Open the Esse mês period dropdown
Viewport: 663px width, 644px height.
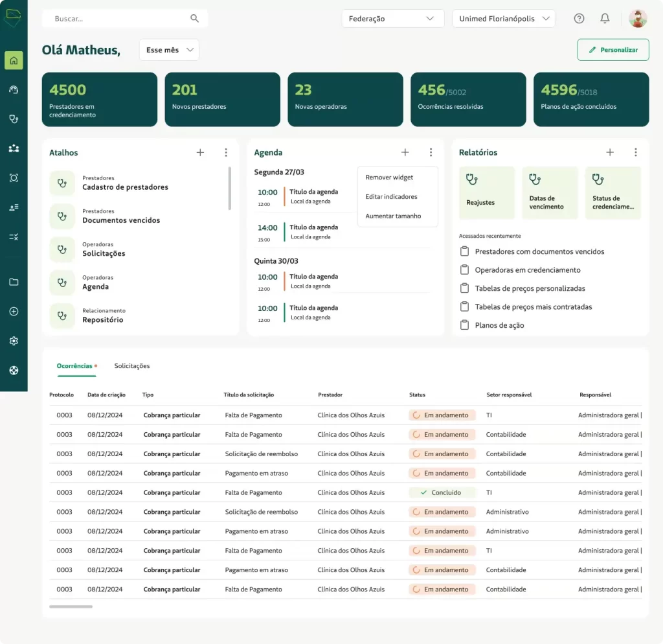[169, 50]
